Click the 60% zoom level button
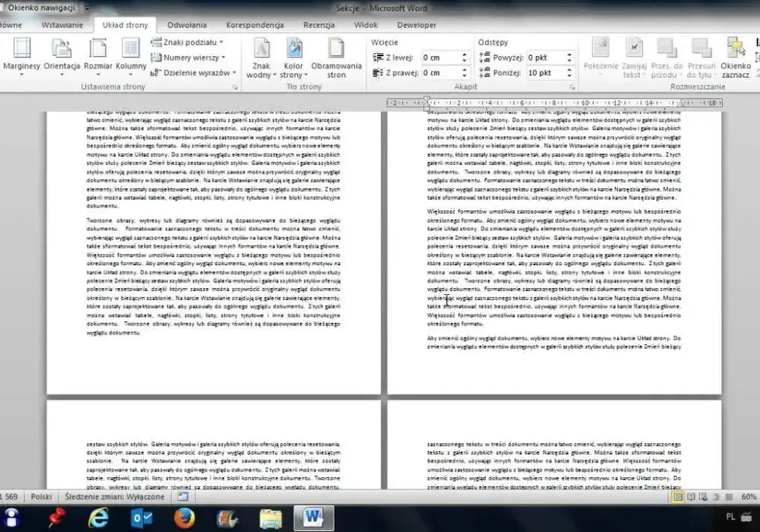This screenshot has height=532, width=760. [x=749, y=496]
